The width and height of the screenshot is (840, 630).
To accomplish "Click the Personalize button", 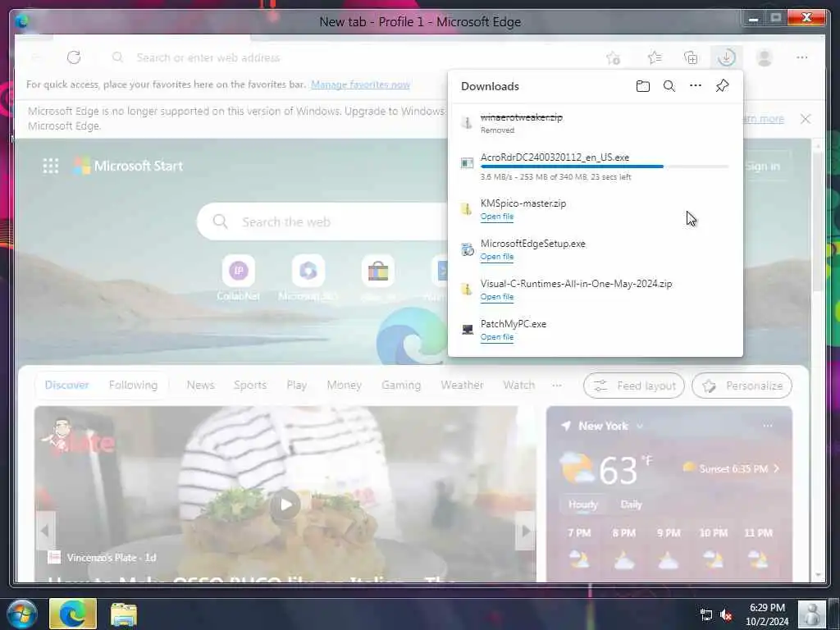I will pos(742,386).
